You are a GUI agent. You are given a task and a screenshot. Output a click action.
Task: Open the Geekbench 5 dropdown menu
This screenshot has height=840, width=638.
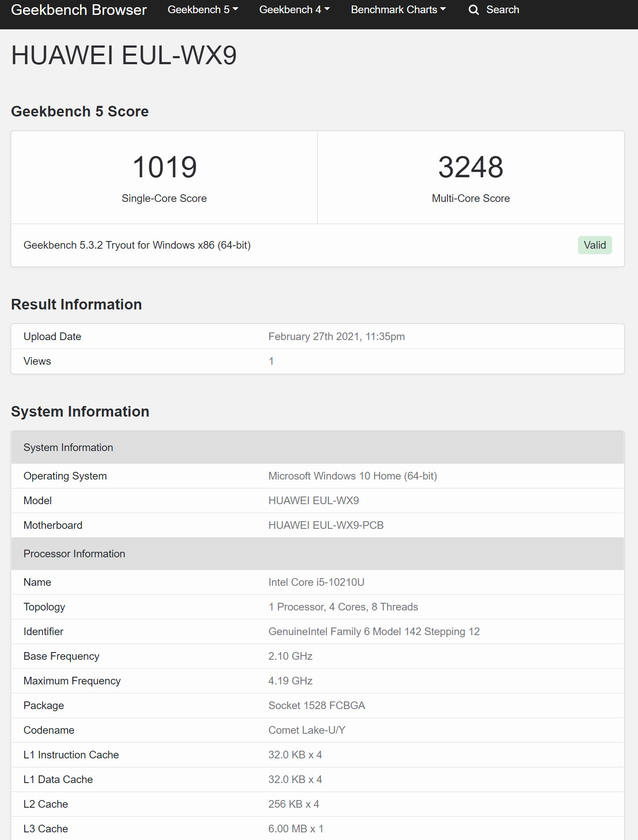coord(202,10)
